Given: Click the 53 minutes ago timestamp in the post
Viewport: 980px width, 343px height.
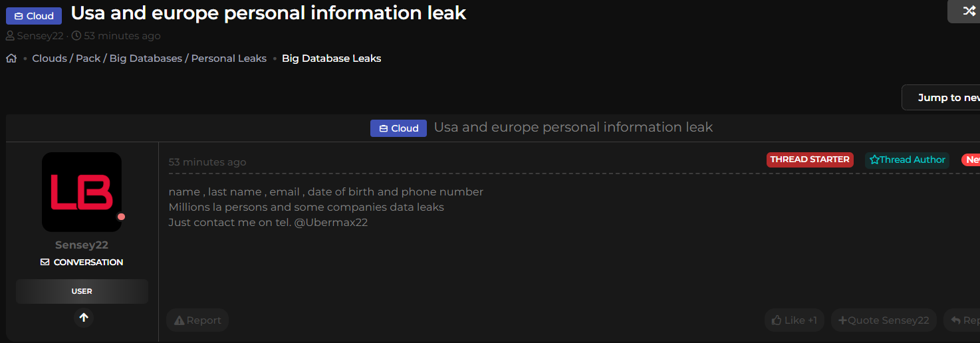Looking at the screenshot, I should [x=207, y=162].
